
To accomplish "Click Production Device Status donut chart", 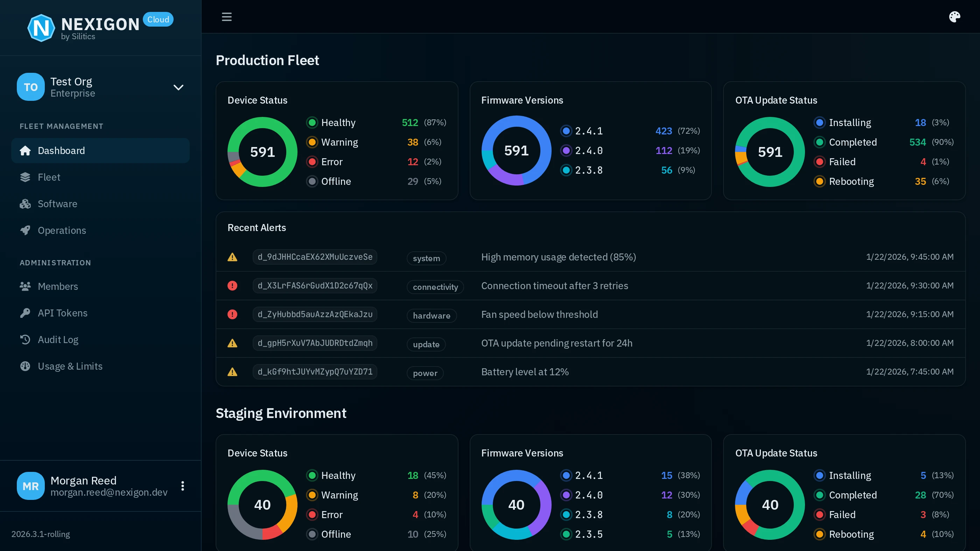I will tap(262, 152).
